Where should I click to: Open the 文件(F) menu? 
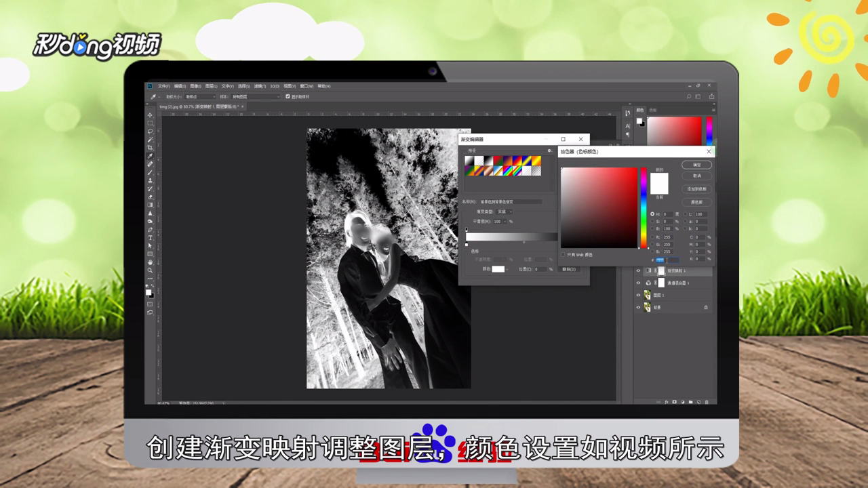163,86
